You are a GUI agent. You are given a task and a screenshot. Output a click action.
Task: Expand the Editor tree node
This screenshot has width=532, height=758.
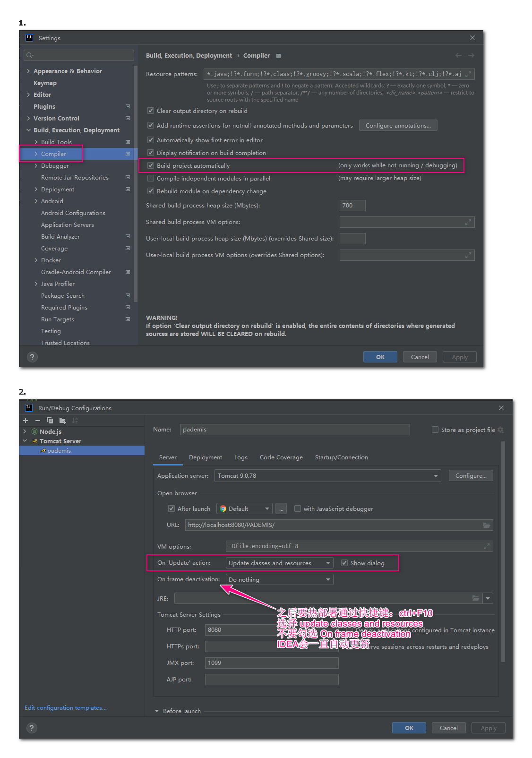(28, 95)
